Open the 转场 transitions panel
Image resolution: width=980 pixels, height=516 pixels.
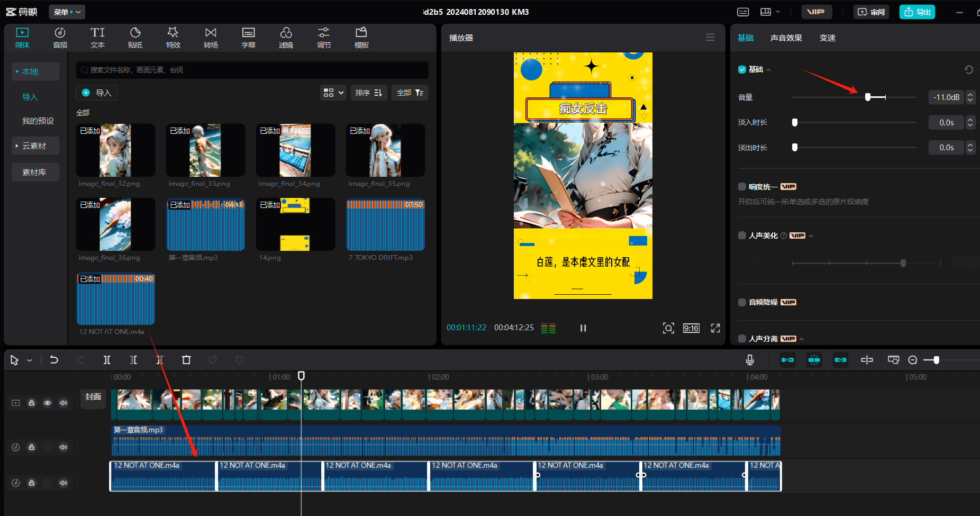(x=211, y=38)
